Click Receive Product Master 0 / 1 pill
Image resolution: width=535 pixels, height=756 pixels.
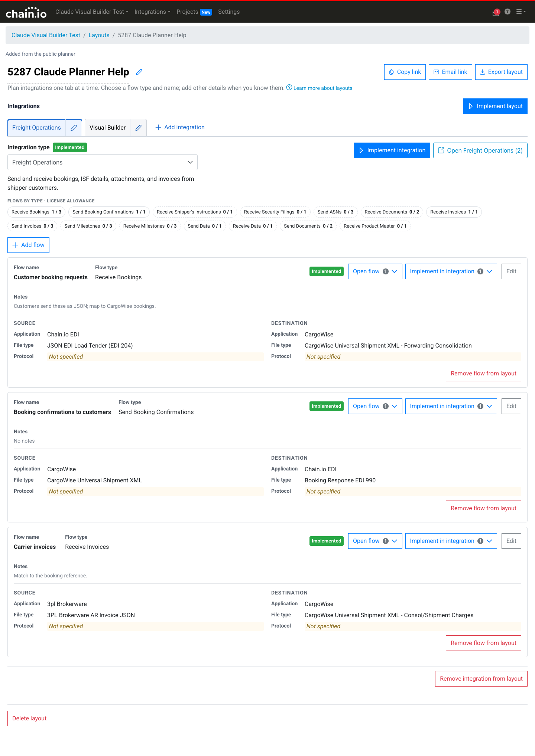375,226
